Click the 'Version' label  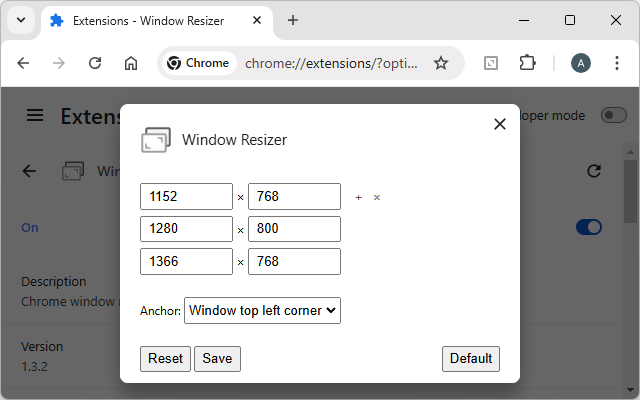tap(42, 347)
